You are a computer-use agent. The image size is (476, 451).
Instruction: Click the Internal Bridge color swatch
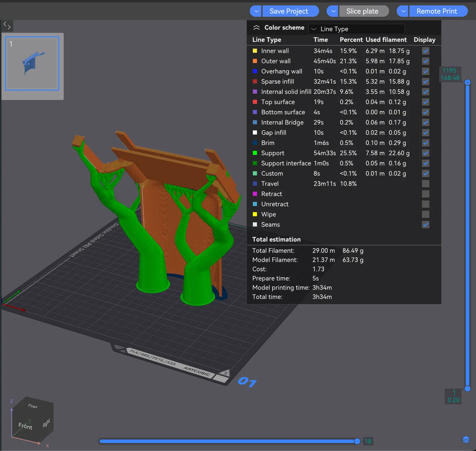(255, 122)
